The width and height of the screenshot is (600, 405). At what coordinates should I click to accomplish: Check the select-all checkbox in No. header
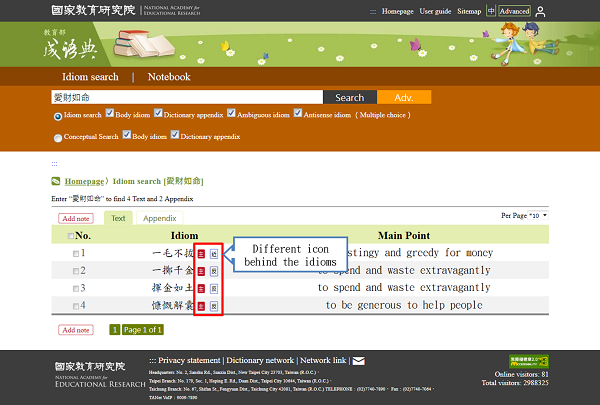70,236
